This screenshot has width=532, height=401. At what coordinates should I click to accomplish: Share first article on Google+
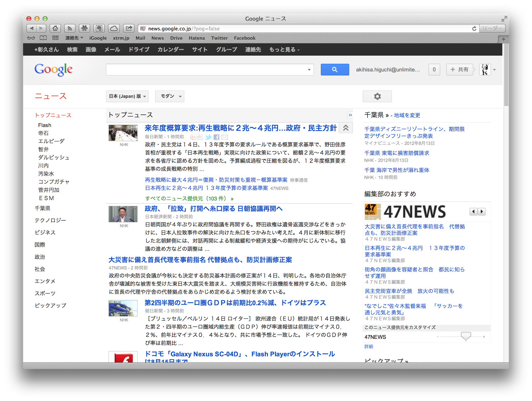[196, 137]
